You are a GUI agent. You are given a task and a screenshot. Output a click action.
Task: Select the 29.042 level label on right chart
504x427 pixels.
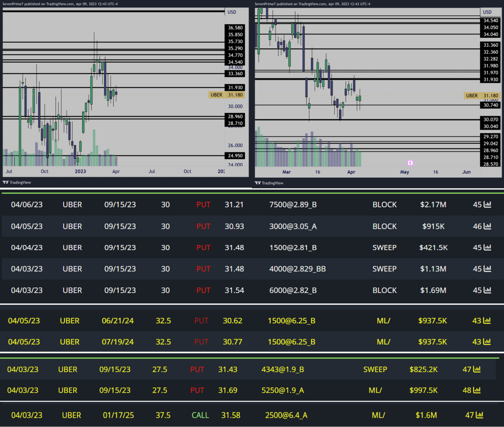point(491,143)
